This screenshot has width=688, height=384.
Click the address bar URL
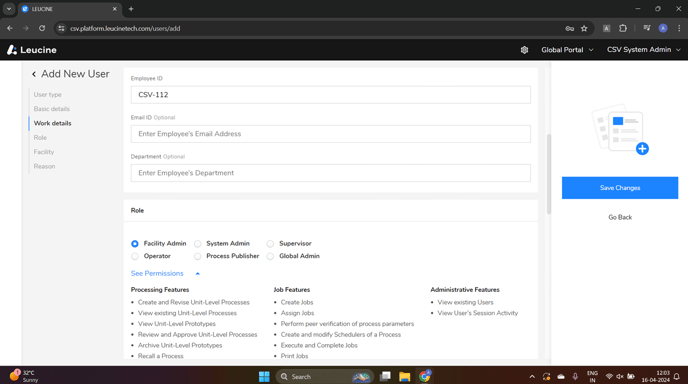[125, 29]
